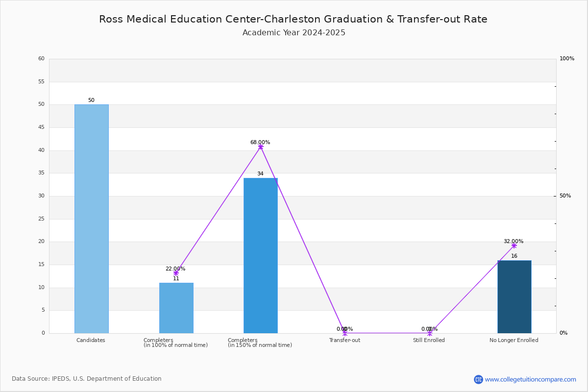Select the 11 completers bar
The image size is (588, 392).
tap(176, 308)
